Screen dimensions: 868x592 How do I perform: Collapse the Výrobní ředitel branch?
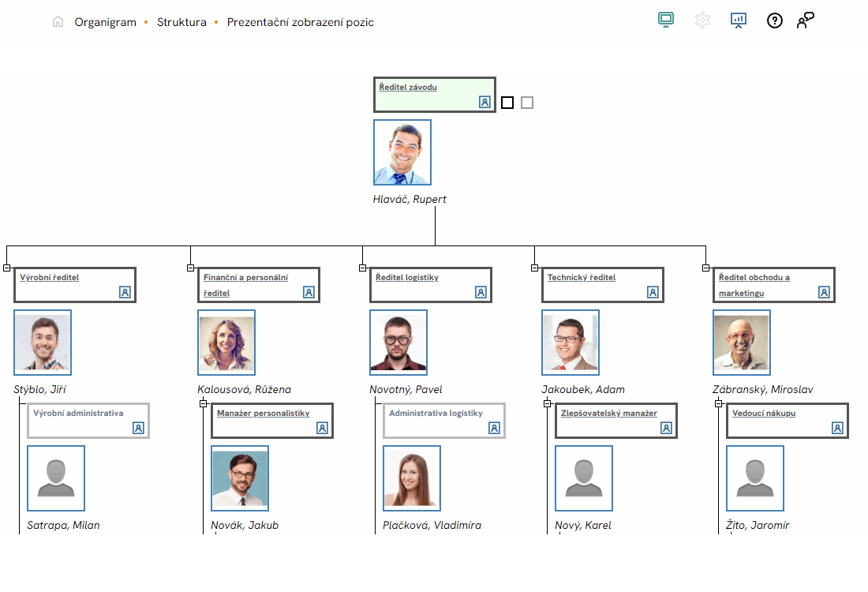click(7, 268)
